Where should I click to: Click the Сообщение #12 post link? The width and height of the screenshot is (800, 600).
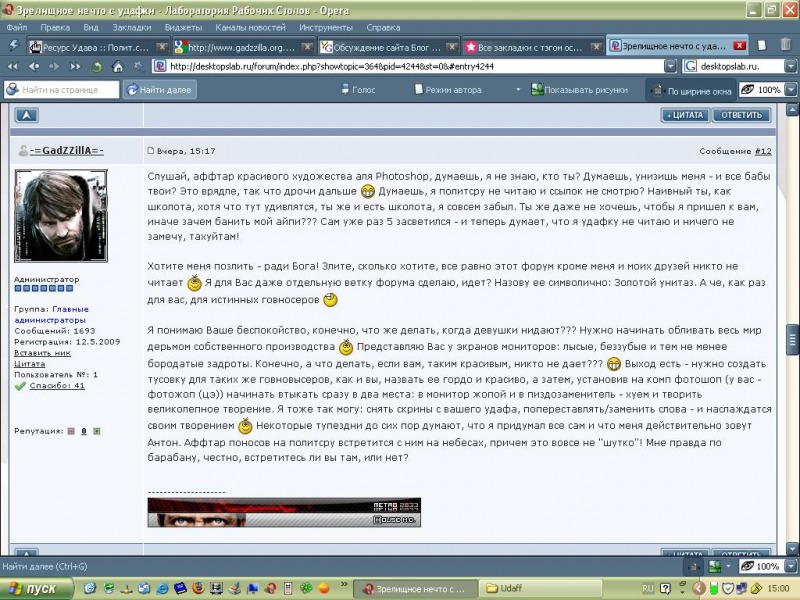pos(762,151)
